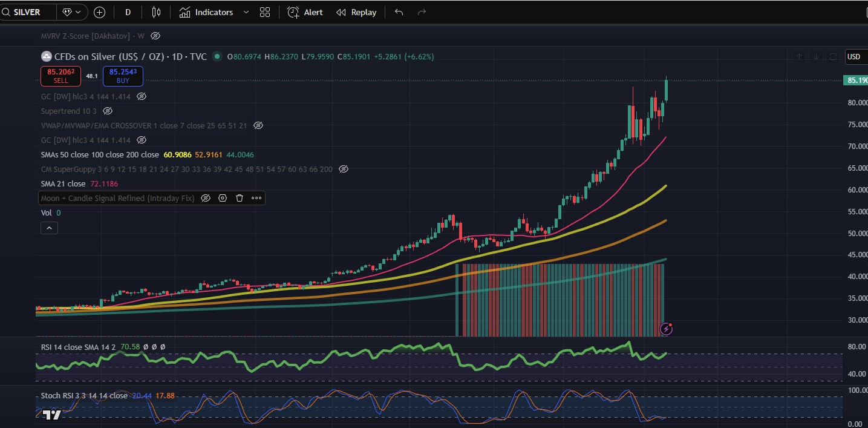868x428 pixels.
Task: Delete the Moon + Candle Signal indicator
Action: 240,198
